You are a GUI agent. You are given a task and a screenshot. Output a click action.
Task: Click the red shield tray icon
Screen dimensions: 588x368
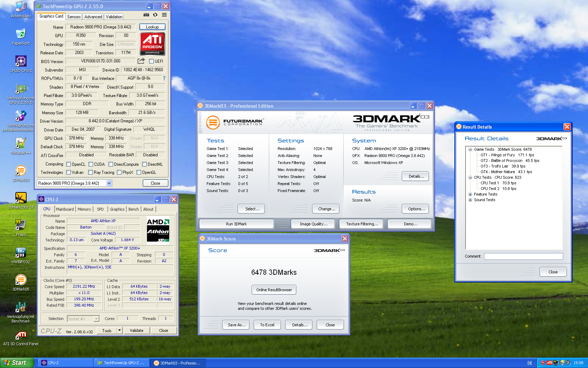(543, 363)
